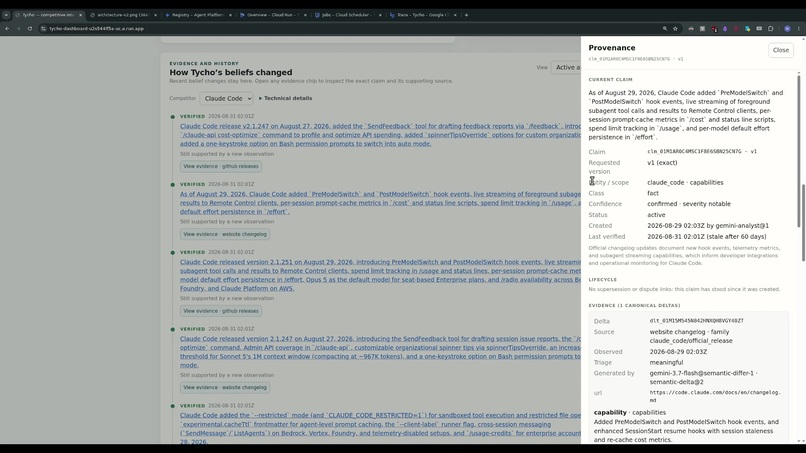Screen dimensions: 806x453
Task: Click Last verified 2026-08-31 02:01Z value
Action: point(707,237)
